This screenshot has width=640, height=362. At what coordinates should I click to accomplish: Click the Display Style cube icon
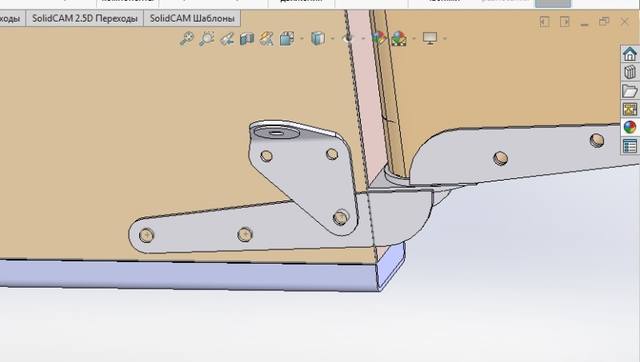click(318, 38)
